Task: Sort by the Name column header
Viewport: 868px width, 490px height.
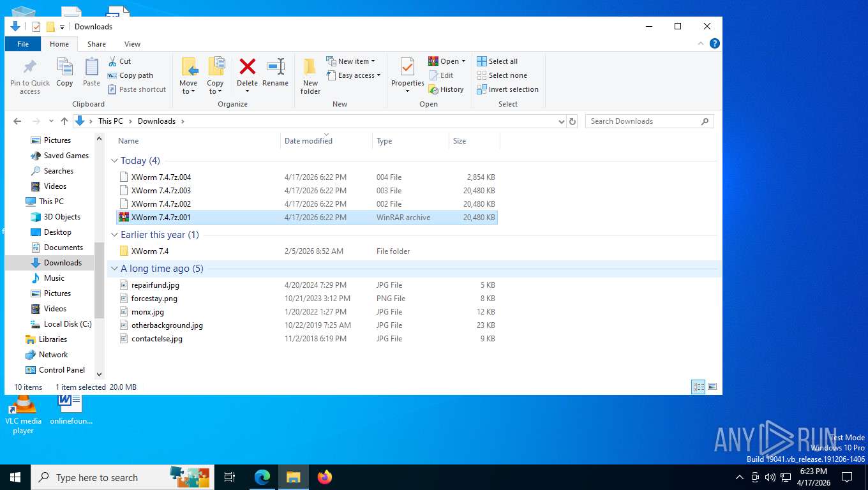Action: coord(197,141)
